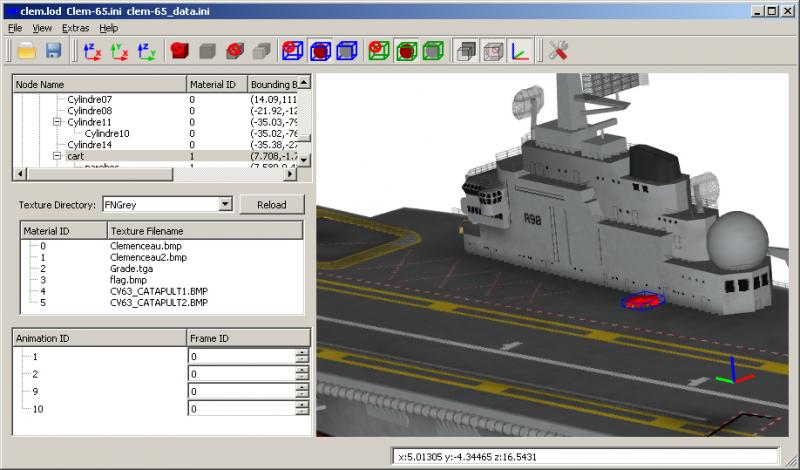This screenshot has height=470, width=800.
Task: Open the View menu
Action: (42, 28)
